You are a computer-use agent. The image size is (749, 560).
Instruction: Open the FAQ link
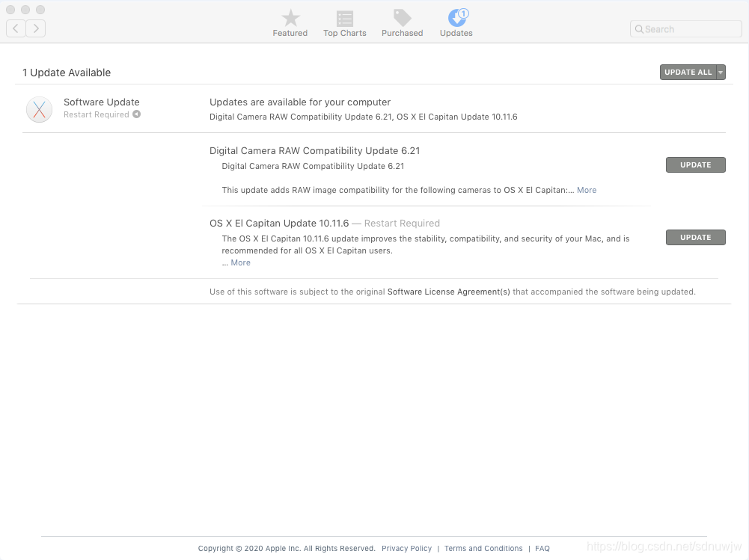(x=542, y=549)
